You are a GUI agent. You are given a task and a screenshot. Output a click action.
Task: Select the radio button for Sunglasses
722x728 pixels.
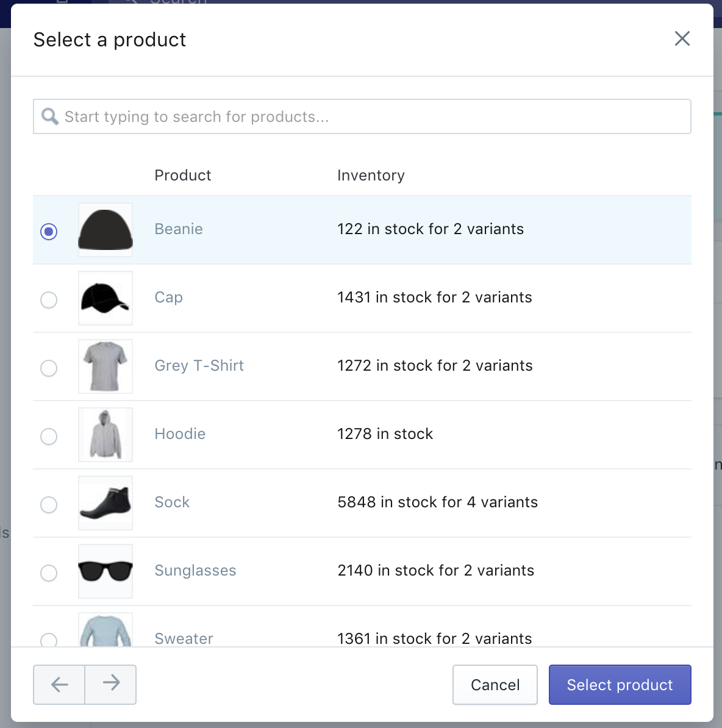point(49,573)
